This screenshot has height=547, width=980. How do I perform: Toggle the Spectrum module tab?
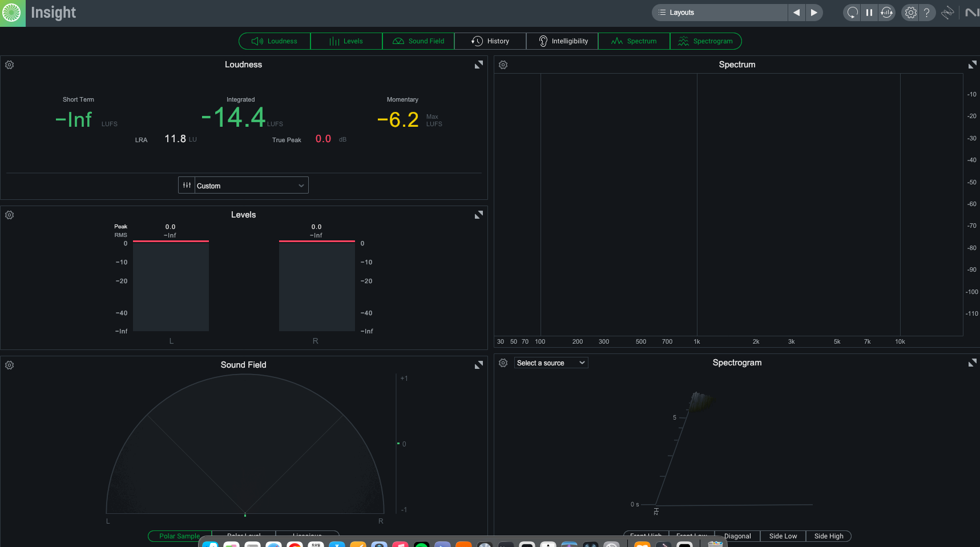point(634,41)
